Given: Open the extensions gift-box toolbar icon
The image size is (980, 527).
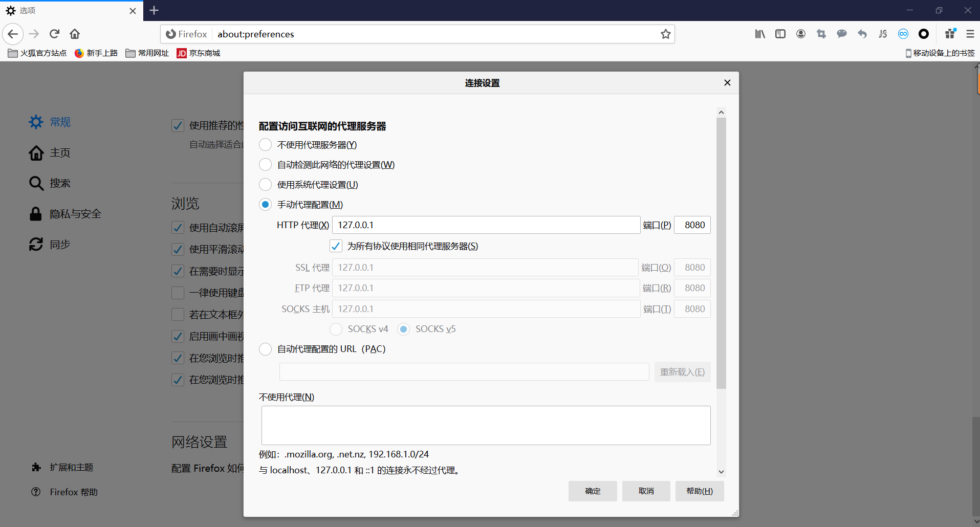Looking at the screenshot, I should point(950,34).
